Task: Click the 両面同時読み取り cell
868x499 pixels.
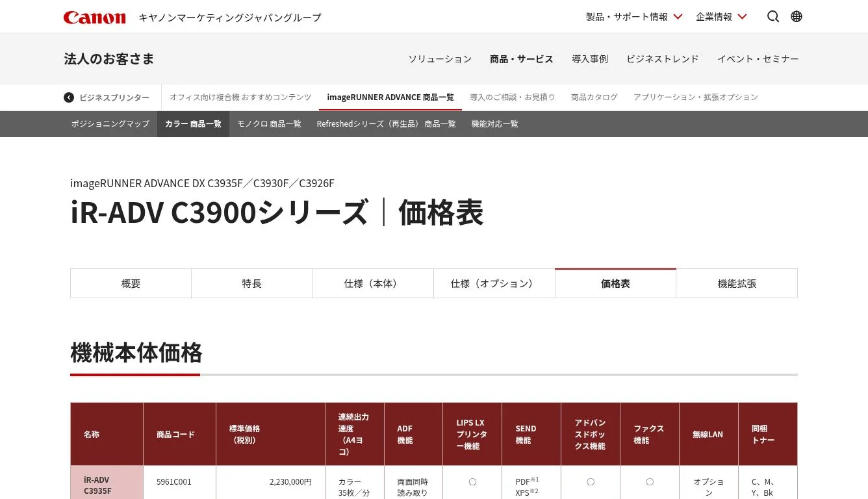Action: (x=413, y=483)
